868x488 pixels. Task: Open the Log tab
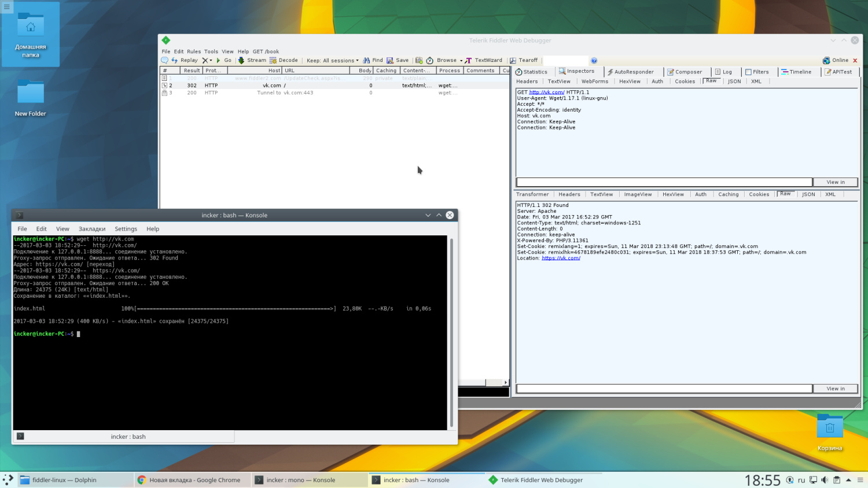point(723,72)
